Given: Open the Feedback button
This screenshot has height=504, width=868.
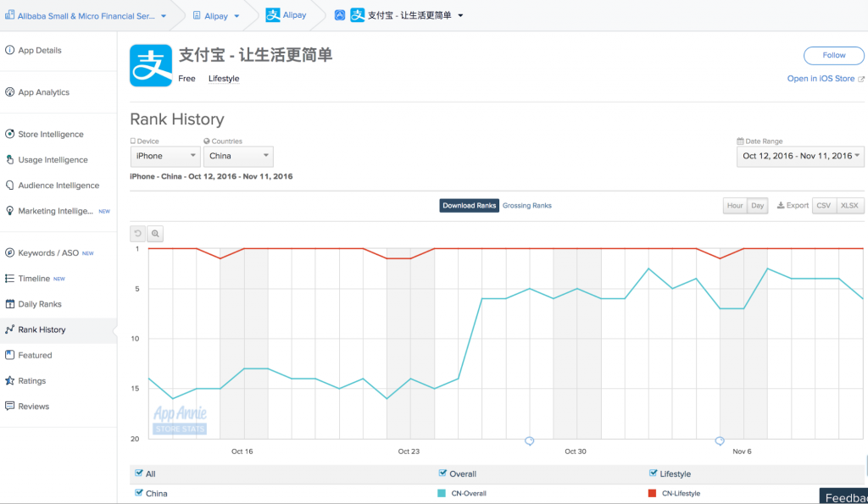Looking at the screenshot, I should [843, 497].
